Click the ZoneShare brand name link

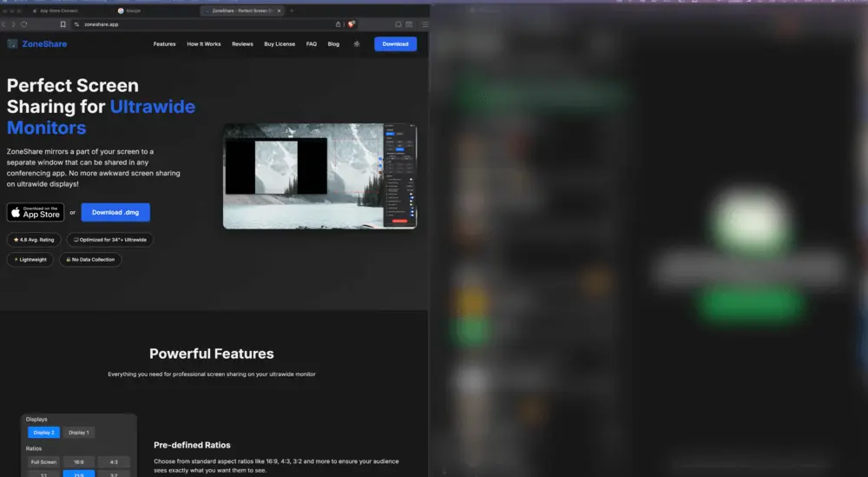(44, 43)
